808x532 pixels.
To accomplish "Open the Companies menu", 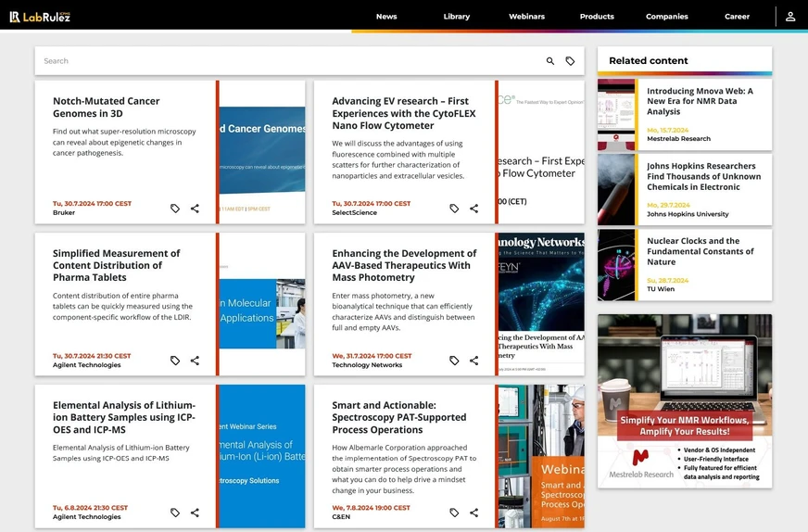I will tap(667, 17).
